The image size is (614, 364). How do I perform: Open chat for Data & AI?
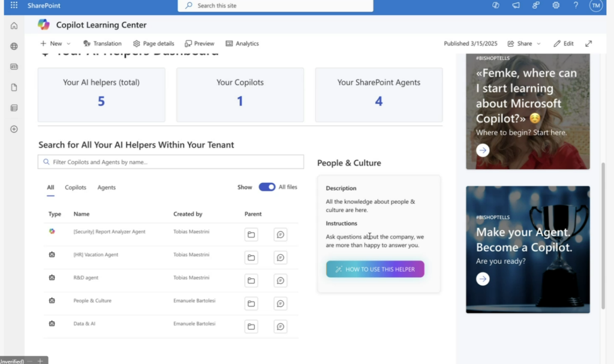pos(281,326)
